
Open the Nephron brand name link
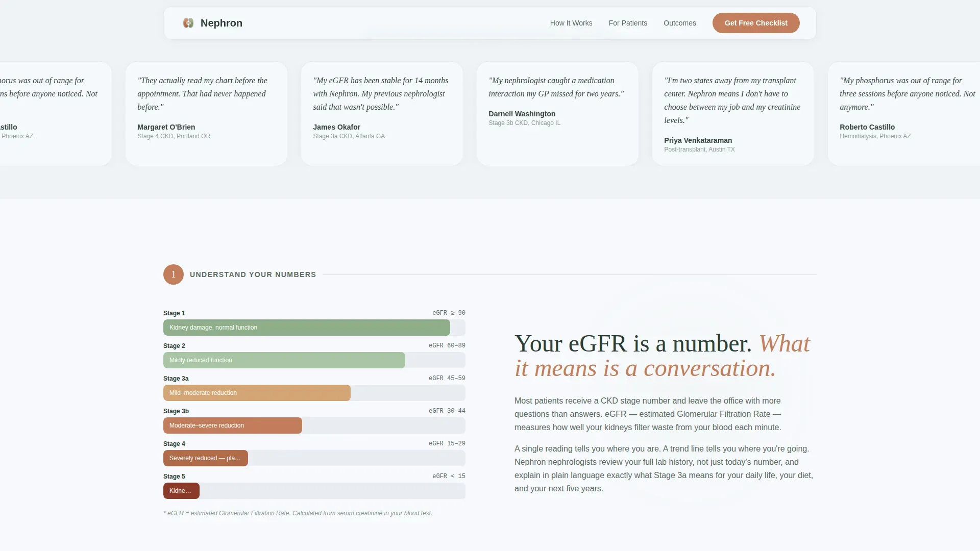click(x=221, y=23)
